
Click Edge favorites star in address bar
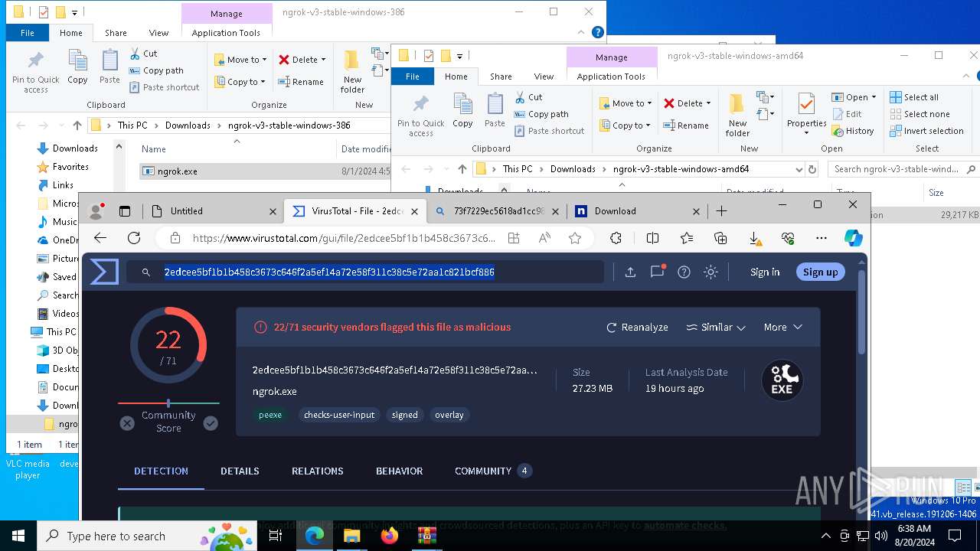575,238
